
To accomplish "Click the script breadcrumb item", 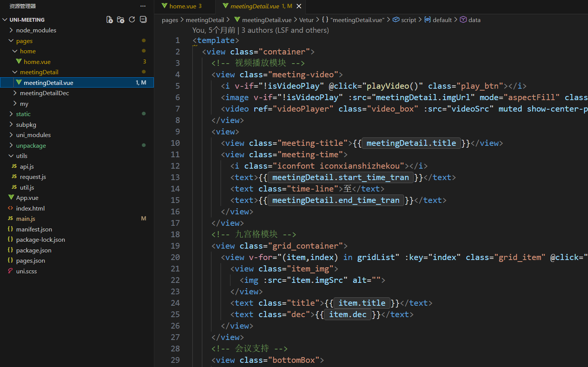I will pos(408,20).
